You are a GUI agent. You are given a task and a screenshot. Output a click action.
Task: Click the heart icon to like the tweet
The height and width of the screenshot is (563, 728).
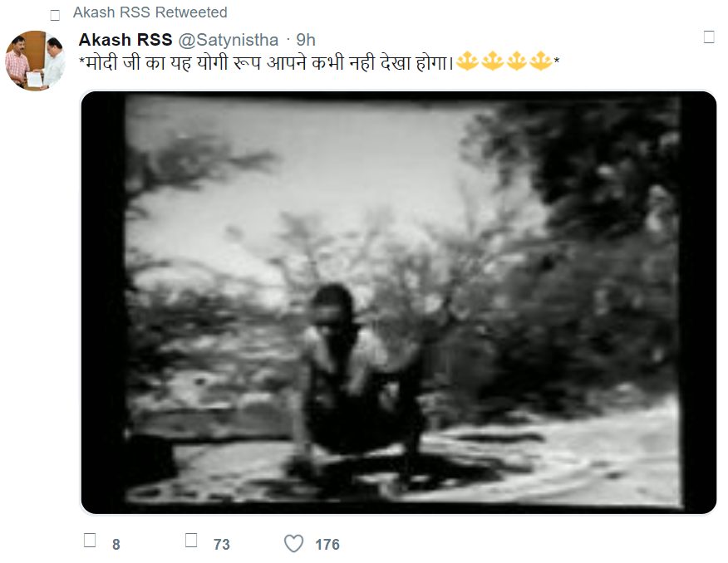tap(293, 543)
